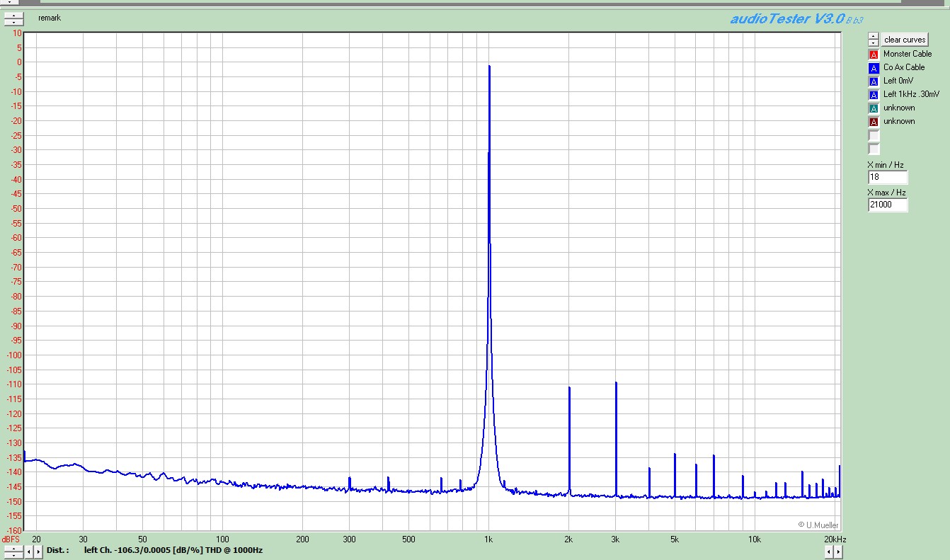Viewport: 950px width, 560px height.
Task: Click the red Monster Cable curve icon
Action: tap(874, 55)
